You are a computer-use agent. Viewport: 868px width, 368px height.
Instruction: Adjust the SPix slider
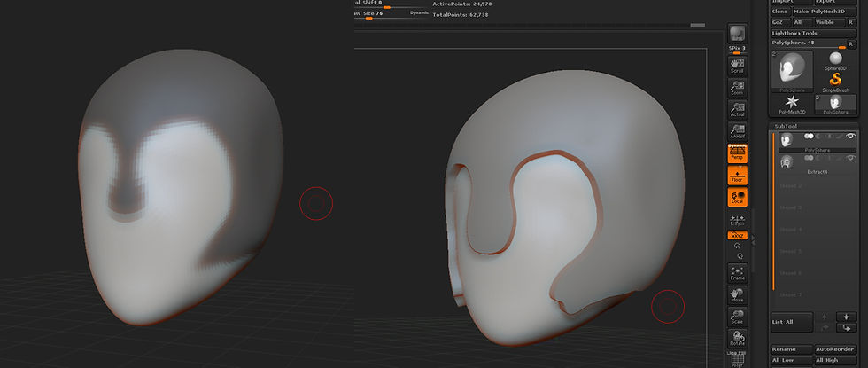pos(737,50)
